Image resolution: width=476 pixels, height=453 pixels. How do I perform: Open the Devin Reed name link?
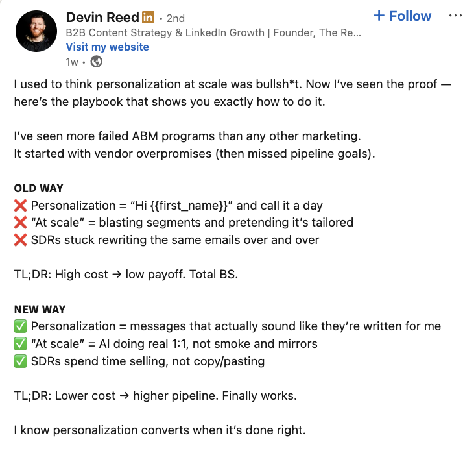(102, 16)
